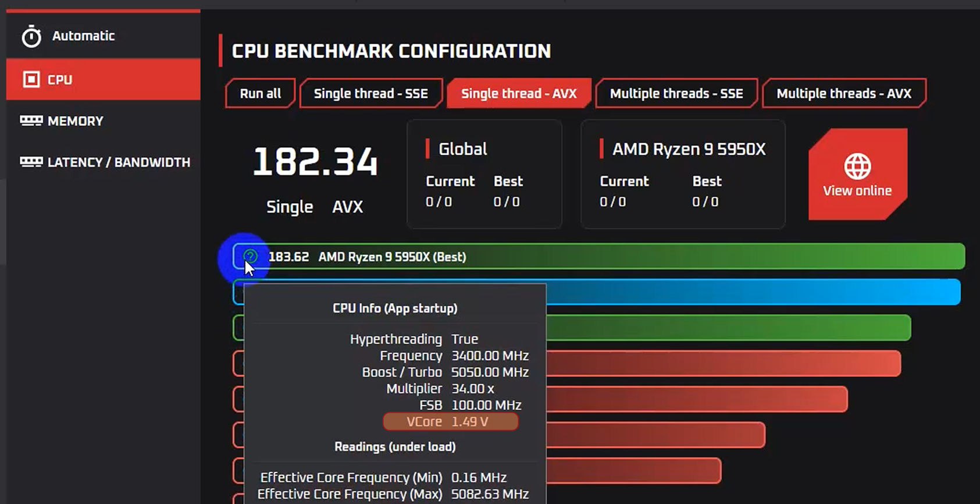Switch to the Single thread - SSE tab
The width and height of the screenshot is (980, 504).
[x=370, y=94]
